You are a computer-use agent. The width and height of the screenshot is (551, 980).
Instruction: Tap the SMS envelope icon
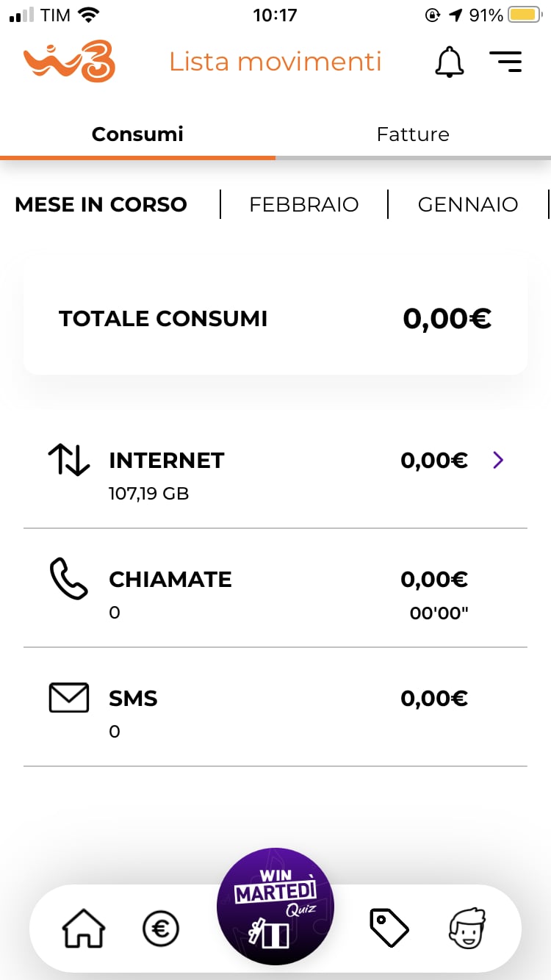click(68, 698)
